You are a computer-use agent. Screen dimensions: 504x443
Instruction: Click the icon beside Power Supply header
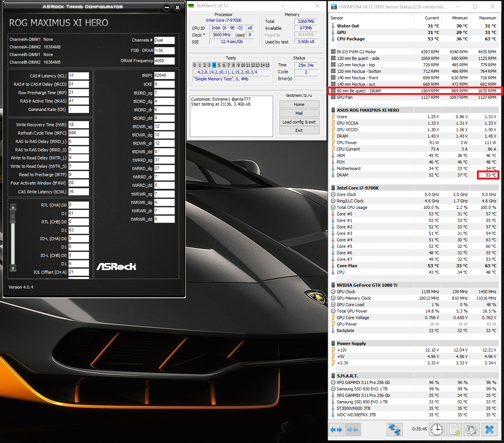333,343
